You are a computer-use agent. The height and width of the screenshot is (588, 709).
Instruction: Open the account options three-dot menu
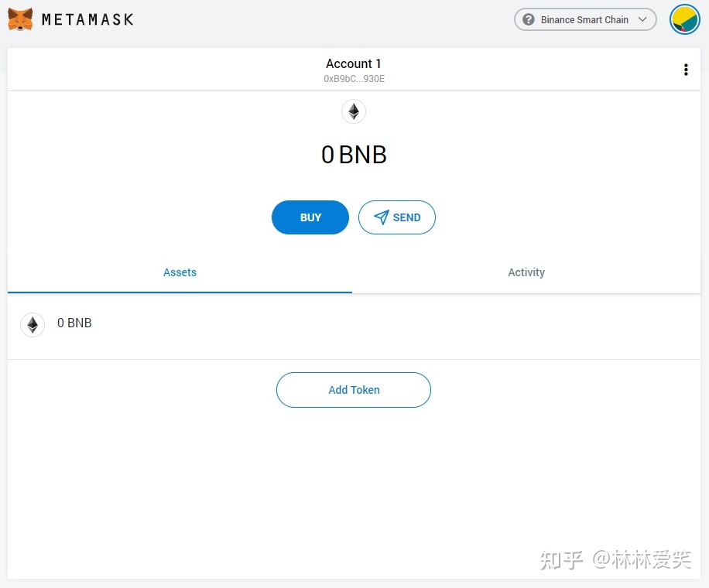[x=686, y=70]
